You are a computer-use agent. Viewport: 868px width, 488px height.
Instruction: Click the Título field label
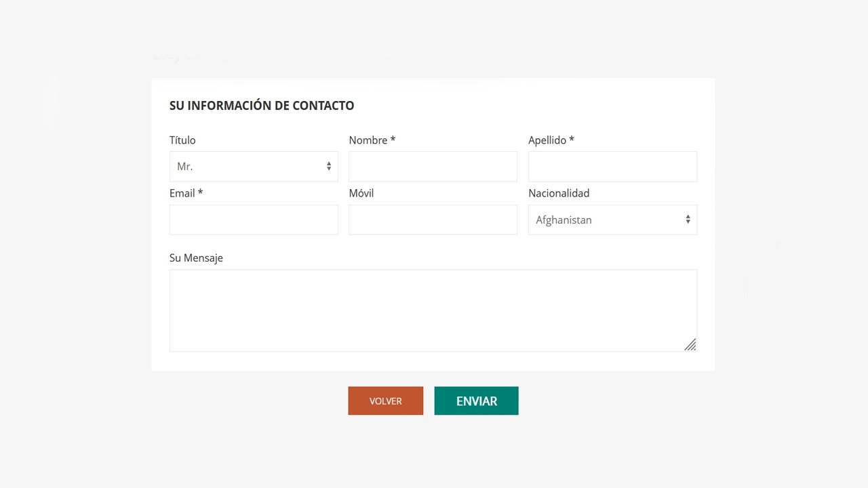(182, 140)
